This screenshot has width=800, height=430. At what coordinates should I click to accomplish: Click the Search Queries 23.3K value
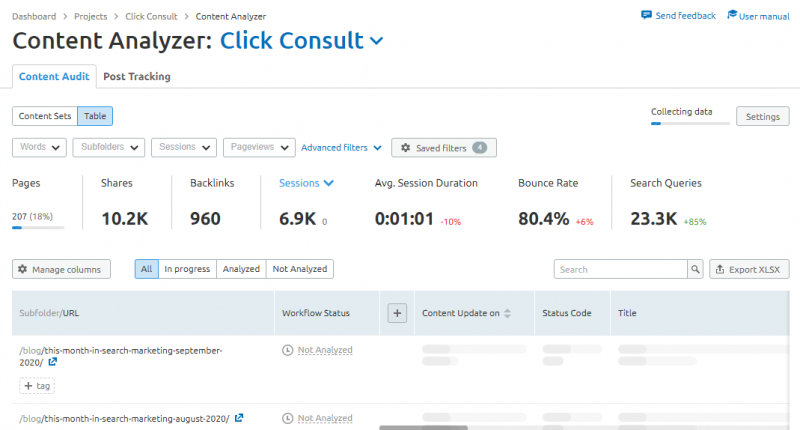click(654, 219)
